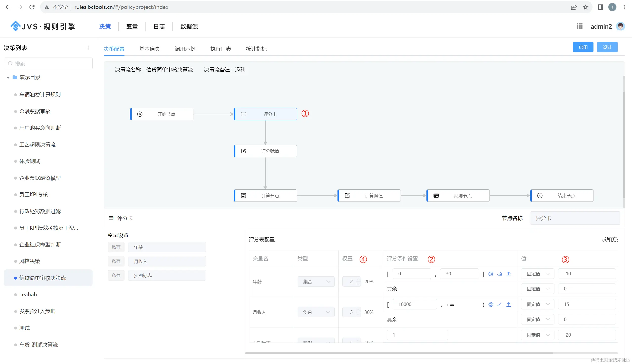Select the 计算节点 node icon in flow

[x=244, y=196]
